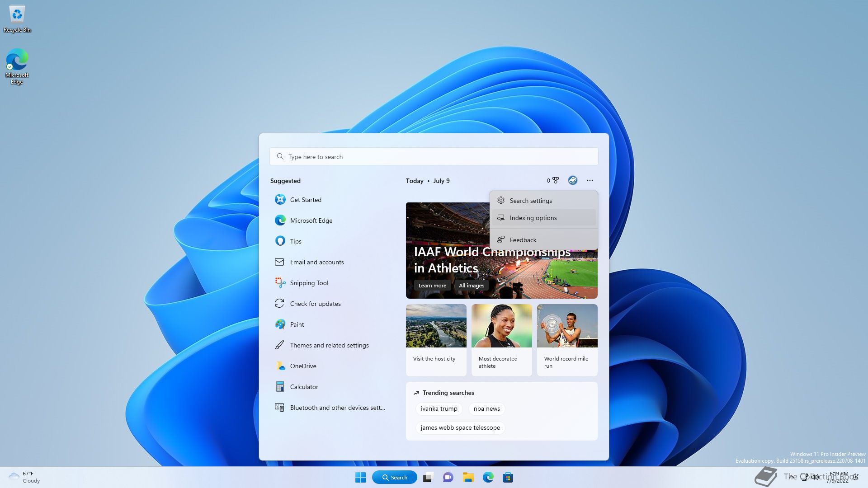
Task: Click the ivanka trump trending search
Action: tap(439, 408)
